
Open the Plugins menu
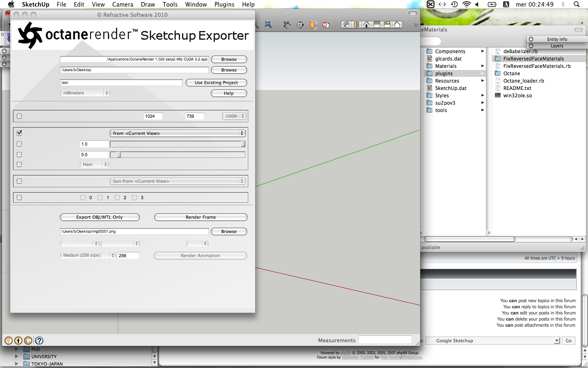(224, 4)
